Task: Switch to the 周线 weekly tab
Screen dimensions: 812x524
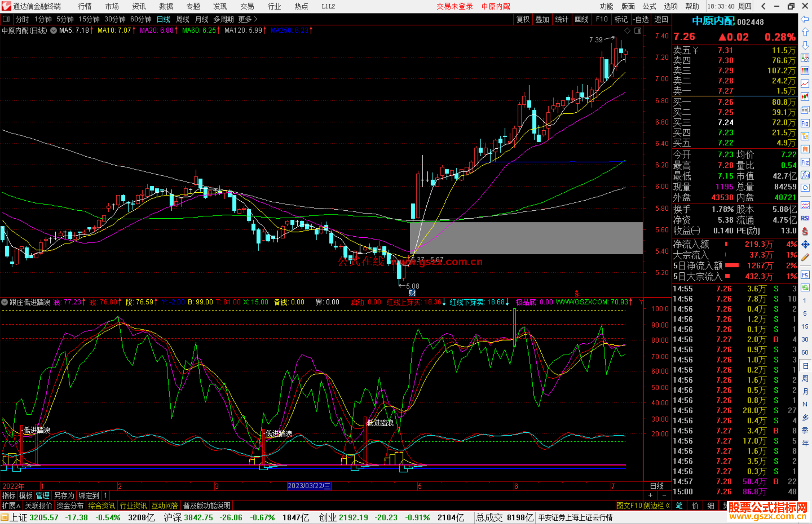Action: pos(183,19)
